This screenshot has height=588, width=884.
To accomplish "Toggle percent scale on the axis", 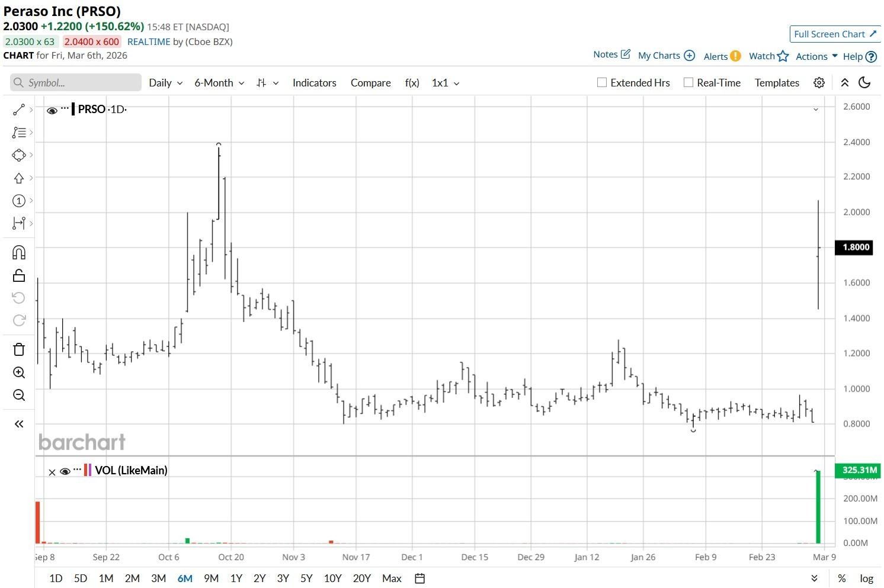I will click(x=842, y=579).
